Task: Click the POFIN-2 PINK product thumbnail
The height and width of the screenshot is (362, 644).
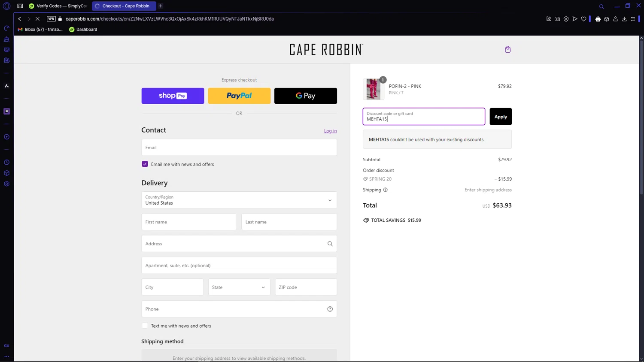Action: click(374, 89)
